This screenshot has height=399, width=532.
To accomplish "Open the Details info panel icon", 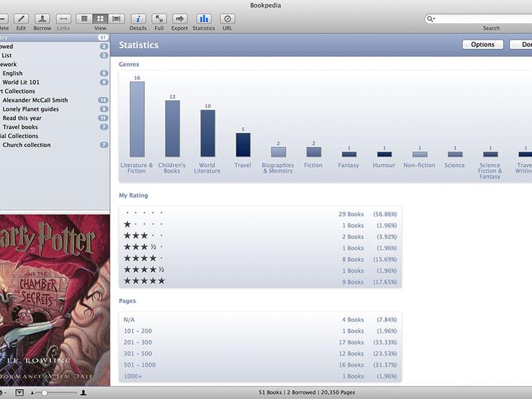I will coord(138,19).
